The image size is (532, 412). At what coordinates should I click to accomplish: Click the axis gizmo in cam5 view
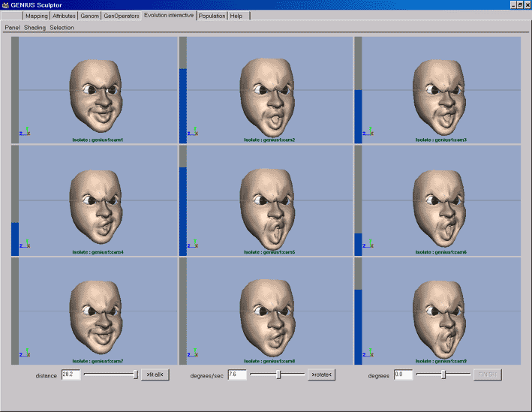pyautogui.click(x=193, y=244)
